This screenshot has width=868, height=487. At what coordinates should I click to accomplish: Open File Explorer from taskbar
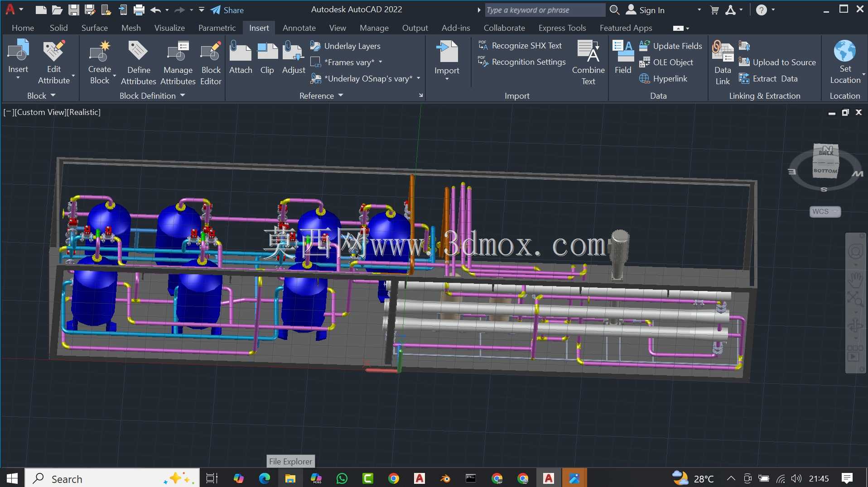pyautogui.click(x=290, y=478)
